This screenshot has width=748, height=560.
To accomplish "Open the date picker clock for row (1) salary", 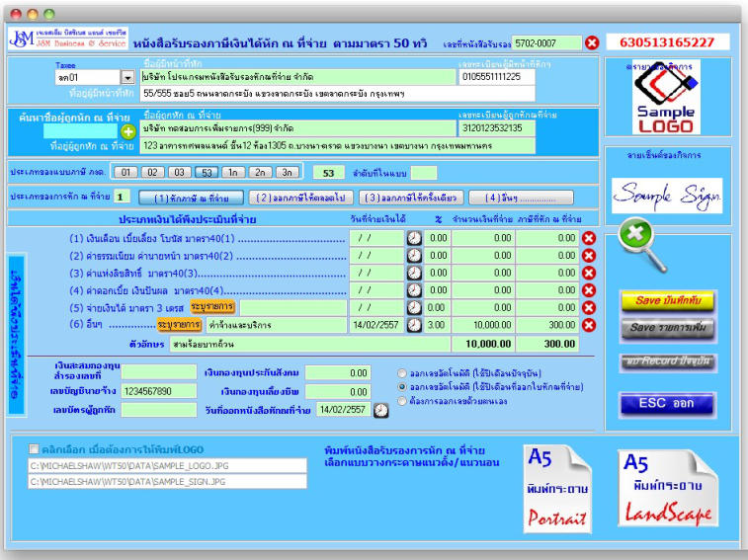I will [x=414, y=238].
